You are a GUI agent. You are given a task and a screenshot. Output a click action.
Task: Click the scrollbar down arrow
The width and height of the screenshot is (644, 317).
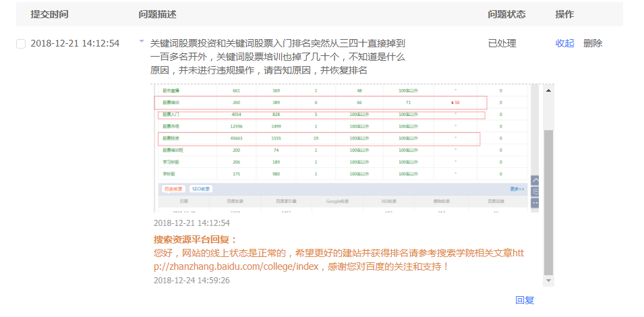pyautogui.click(x=548, y=281)
